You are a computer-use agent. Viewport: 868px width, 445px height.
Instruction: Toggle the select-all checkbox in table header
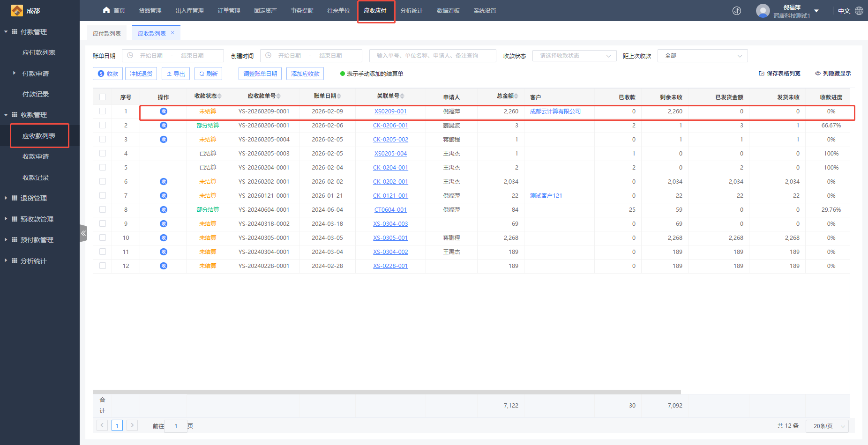pyautogui.click(x=103, y=97)
